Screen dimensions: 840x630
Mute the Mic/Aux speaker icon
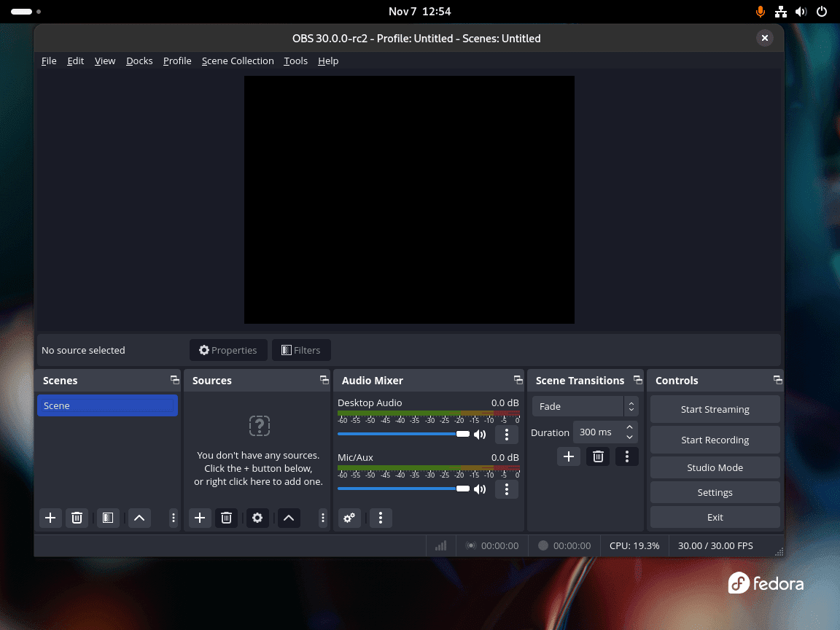pyautogui.click(x=480, y=489)
